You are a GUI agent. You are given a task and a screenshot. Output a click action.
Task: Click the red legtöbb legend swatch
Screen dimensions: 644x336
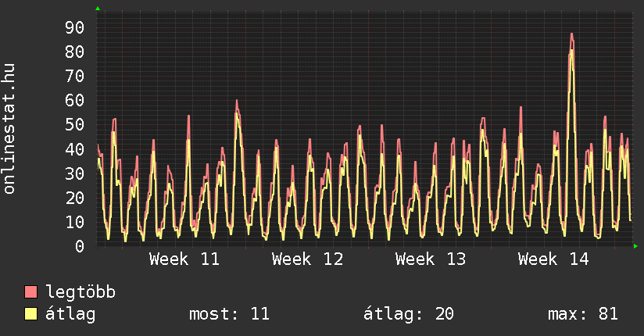(x=31, y=292)
